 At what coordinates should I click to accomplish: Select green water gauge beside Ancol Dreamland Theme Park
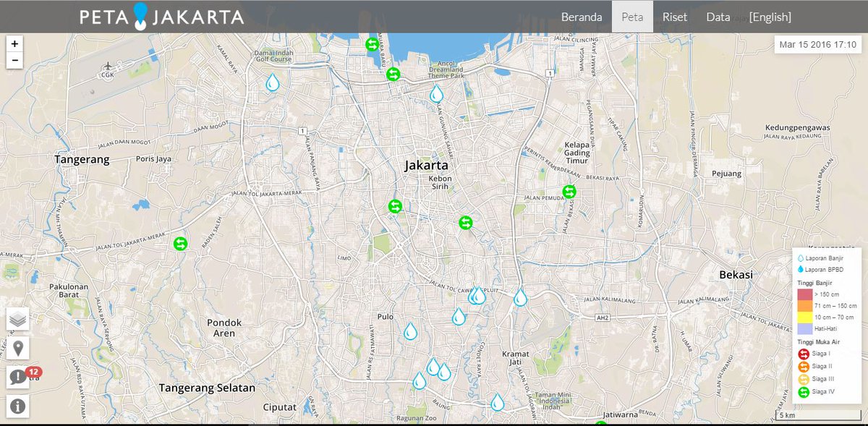pos(393,74)
